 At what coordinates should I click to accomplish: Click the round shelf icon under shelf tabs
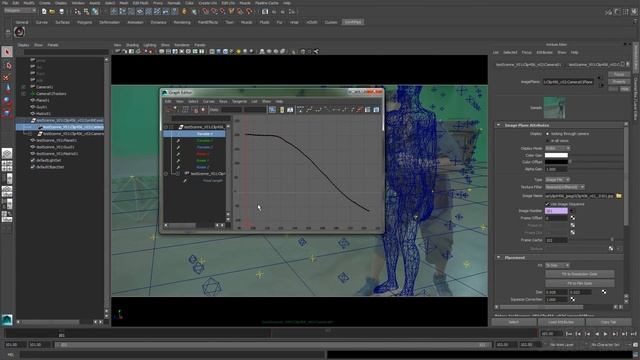pyautogui.click(x=19, y=31)
